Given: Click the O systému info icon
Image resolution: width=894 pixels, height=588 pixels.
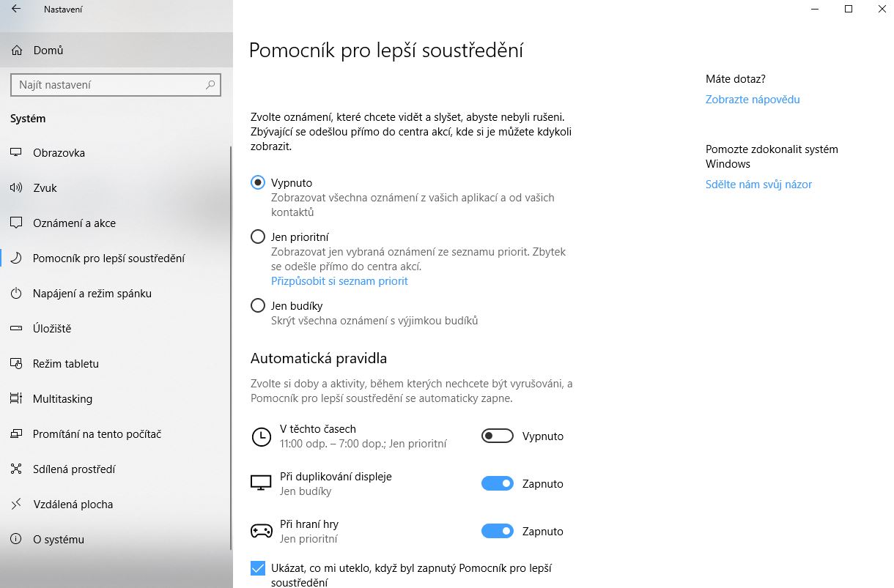Looking at the screenshot, I should 16,540.
